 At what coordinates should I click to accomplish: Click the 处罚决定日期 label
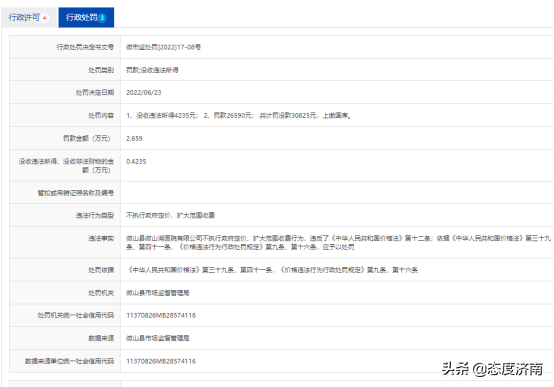pyautogui.click(x=95, y=93)
